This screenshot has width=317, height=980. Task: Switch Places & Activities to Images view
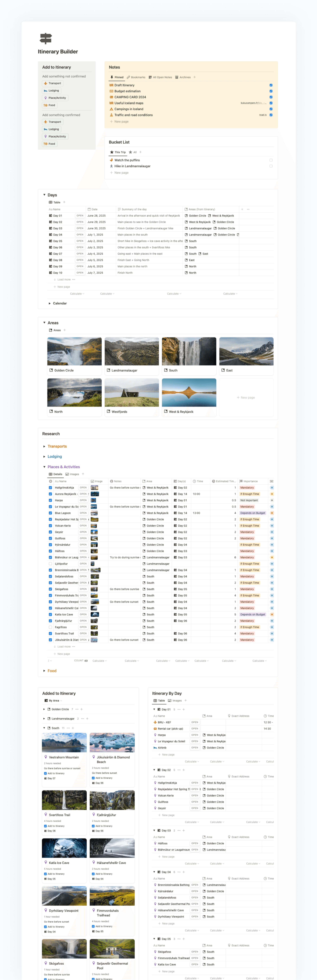(72, 474)
